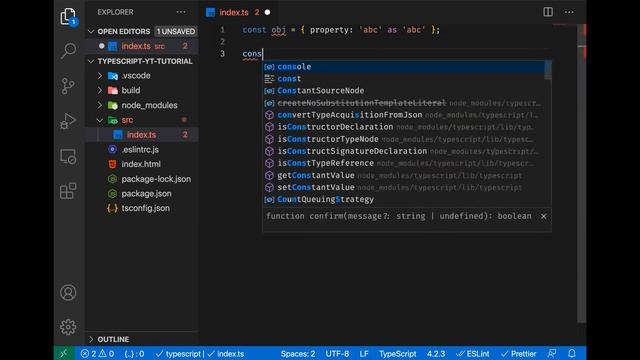Expand the build folder
640x360 pixels.
coord(100,91)
